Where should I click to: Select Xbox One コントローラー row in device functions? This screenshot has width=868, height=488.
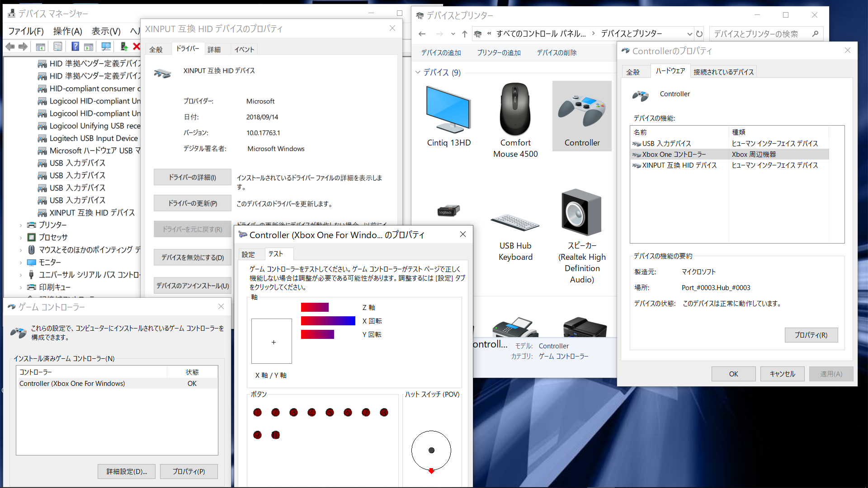click(x=729, y=154)
